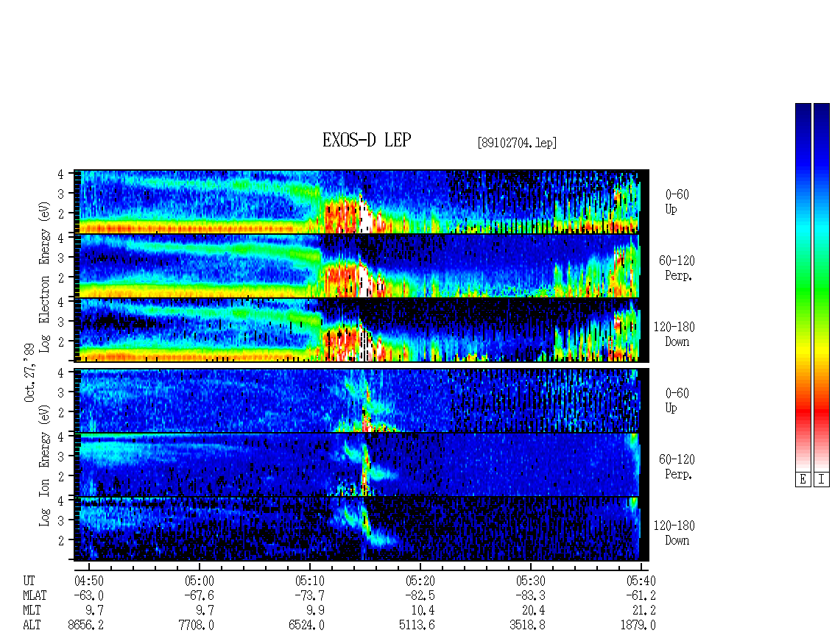Open the electron 120-180 Down spectrogram panel

tap(362, 330)
